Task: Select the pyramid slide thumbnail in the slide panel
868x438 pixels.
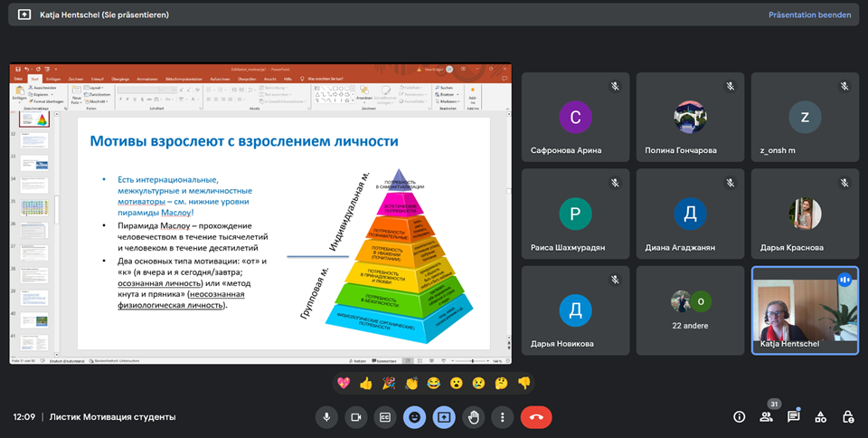Action: [34, 119]
